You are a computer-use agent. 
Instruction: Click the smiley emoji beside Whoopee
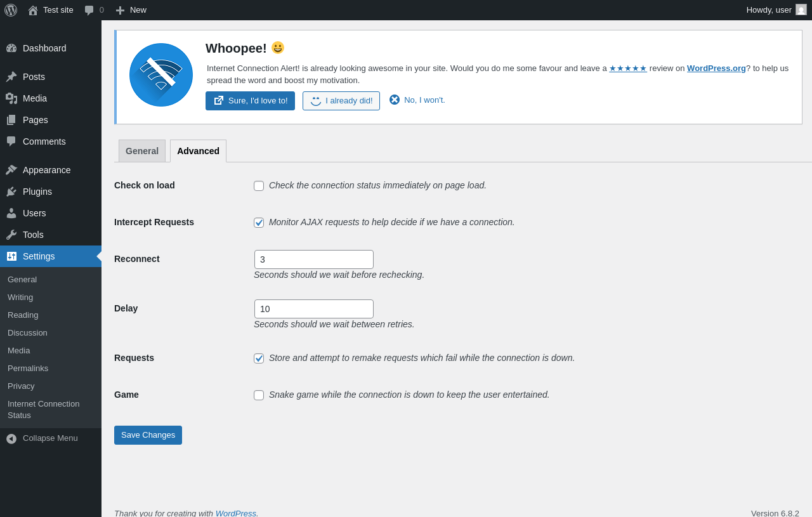point(278,48)
